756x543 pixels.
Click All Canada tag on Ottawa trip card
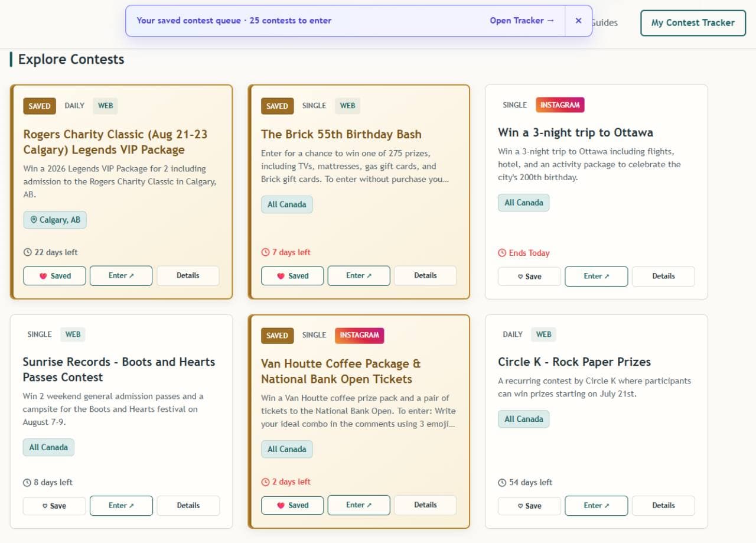point(523,203)
